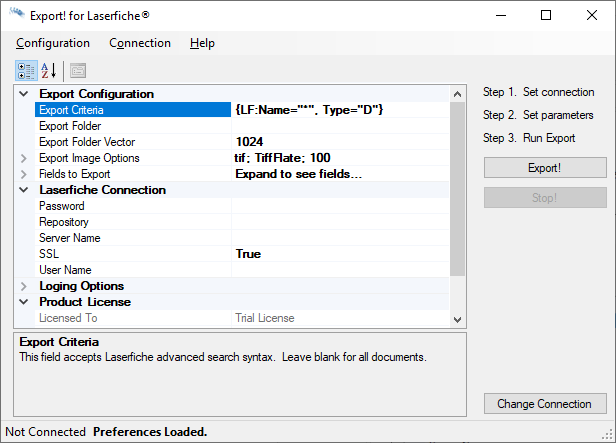Select the Licensed To property
This screenshot has width=616, height=443.
[x=133, y=318]
